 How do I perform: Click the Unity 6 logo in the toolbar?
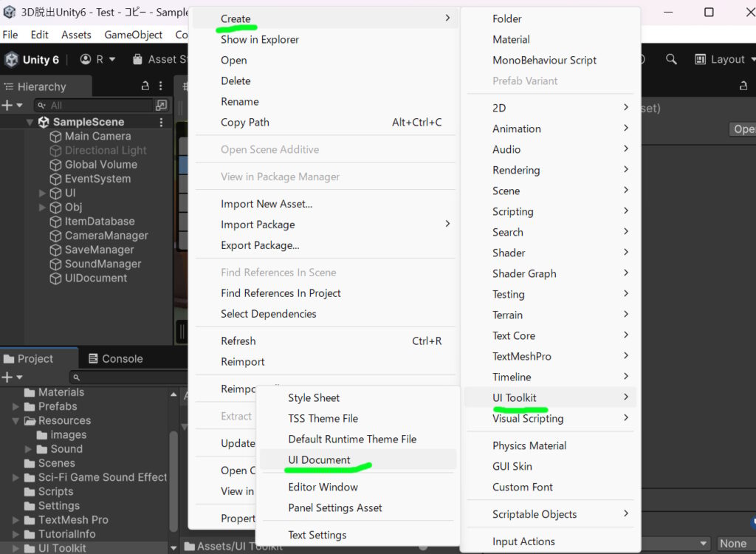(x=12, y=59)
